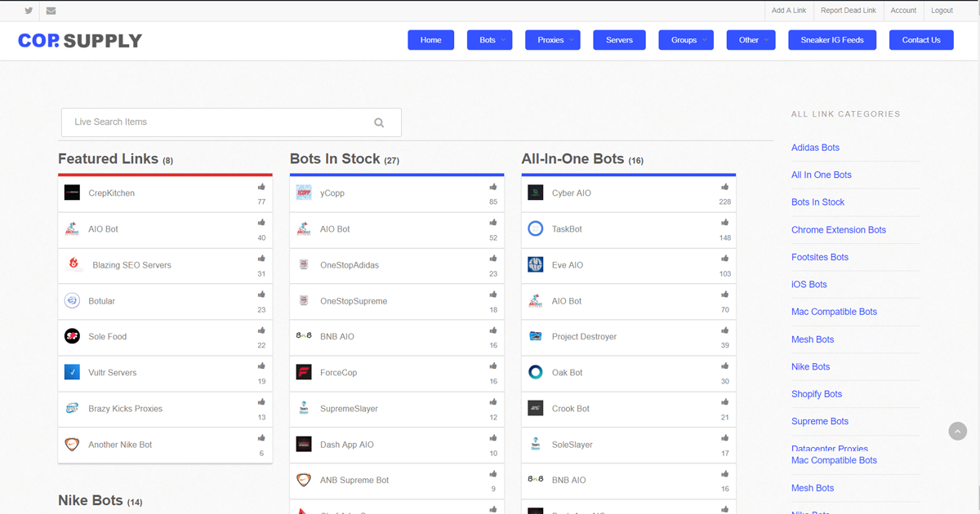
Task: Thumbs-up the SoleSlayer entry
Action: [x=725, y=438]
